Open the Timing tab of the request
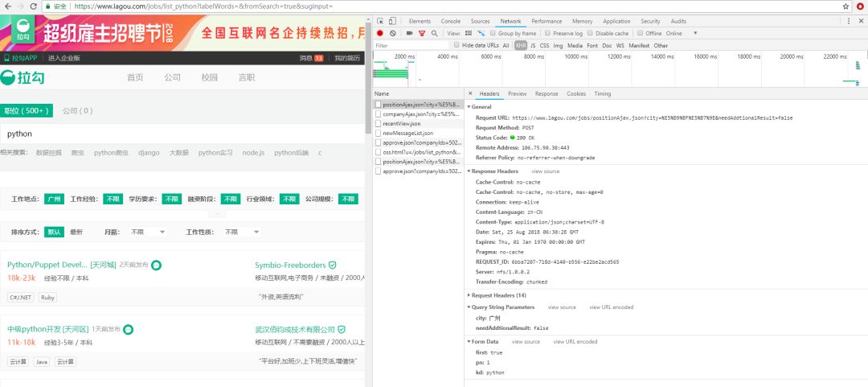This screenshot has height=387, width=868. [x=602, y=93]
